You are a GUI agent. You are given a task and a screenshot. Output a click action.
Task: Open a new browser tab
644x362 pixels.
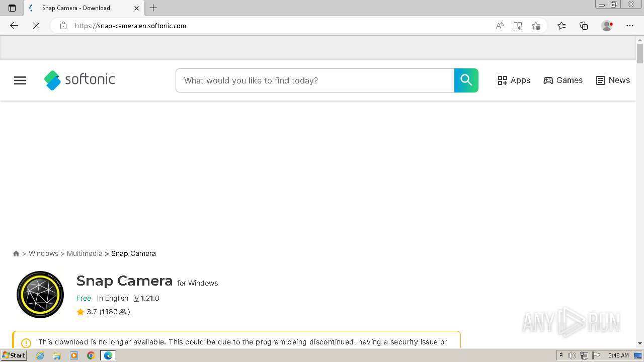(x=153, y=8)
